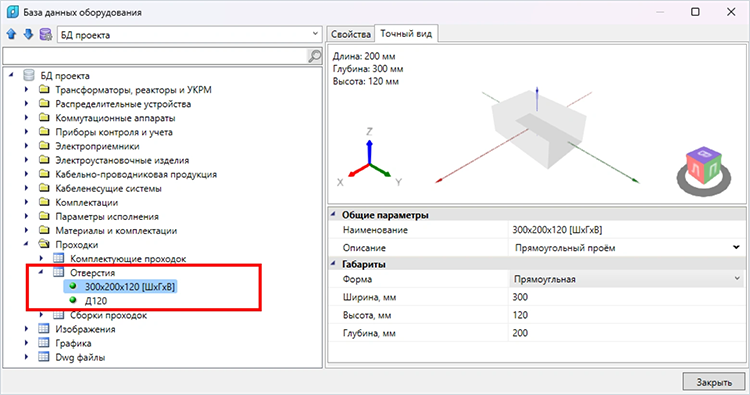
Task: Select the Изображения tree item
Action: click(85, 329)
